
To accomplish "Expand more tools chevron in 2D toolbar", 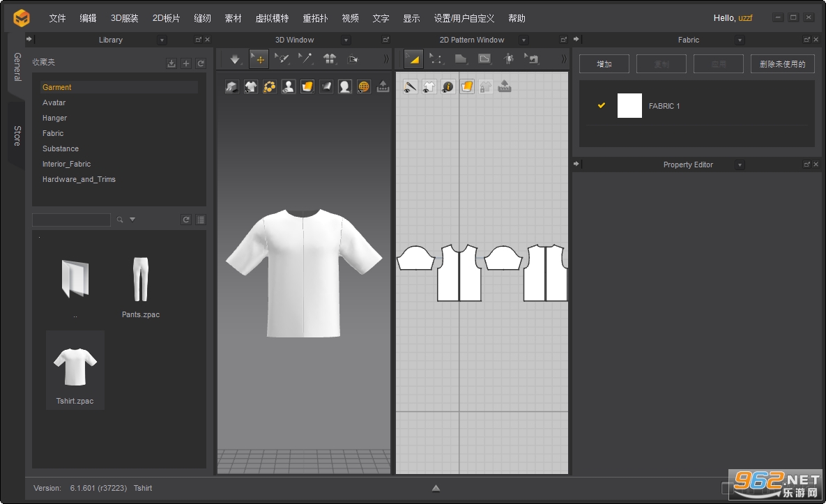I will click(x=564, y=59).
